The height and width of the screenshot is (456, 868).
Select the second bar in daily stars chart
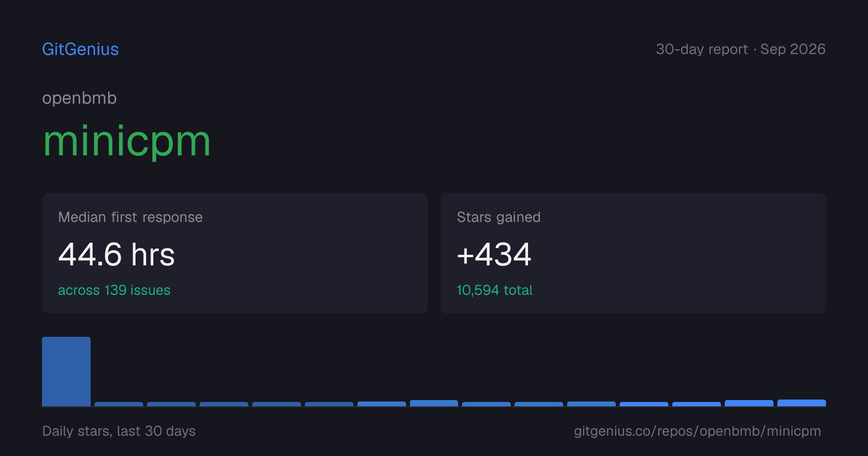point(119,404)
